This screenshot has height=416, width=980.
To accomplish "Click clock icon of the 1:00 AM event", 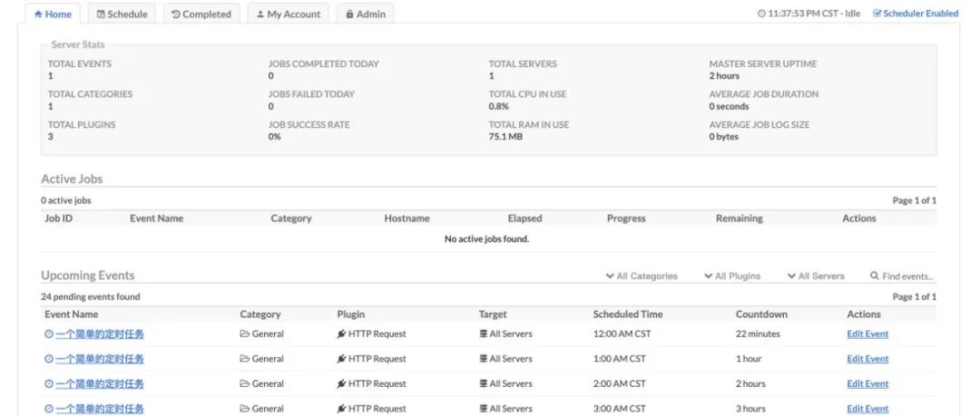I will pos(49,359).
